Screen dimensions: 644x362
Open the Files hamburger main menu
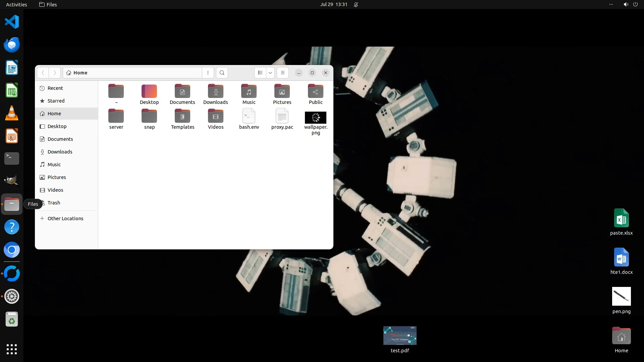[283, 73]
